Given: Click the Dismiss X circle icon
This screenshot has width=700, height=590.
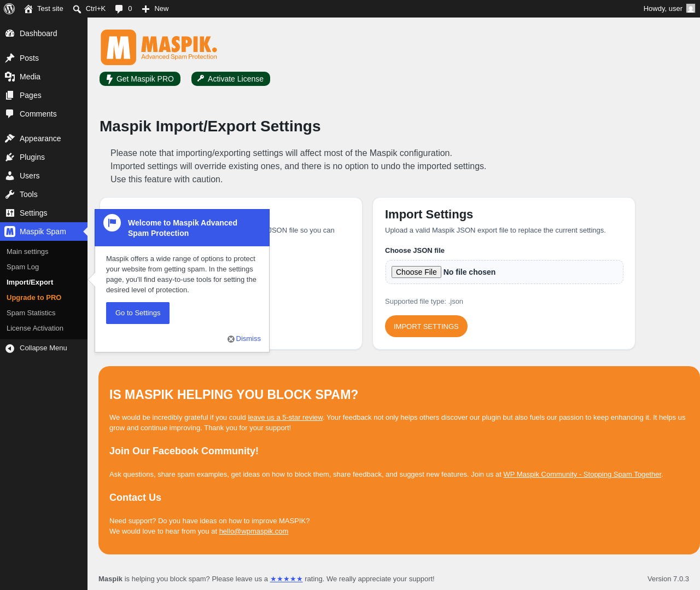Looking at the screenshot, I should click(x=231, y=339).
